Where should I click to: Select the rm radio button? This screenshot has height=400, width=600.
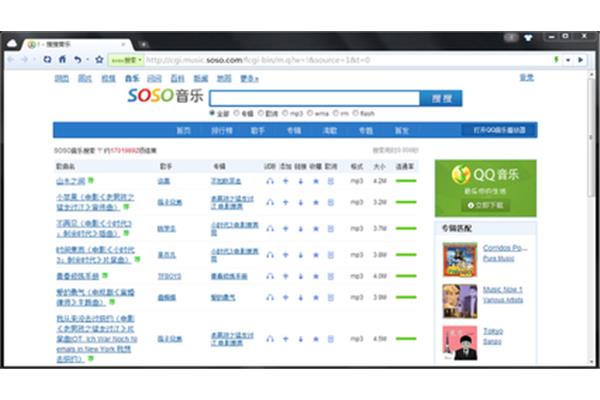[336, 113]
